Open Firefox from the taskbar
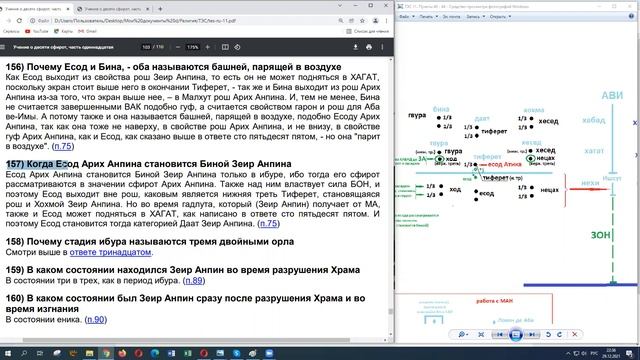 tap(122, 353)
